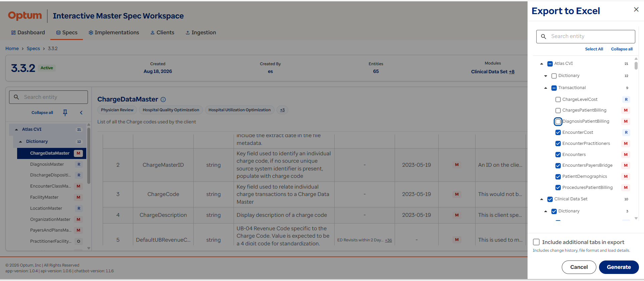
Task: Open OrganizationMaster entity
Action: tap(50, 219)
